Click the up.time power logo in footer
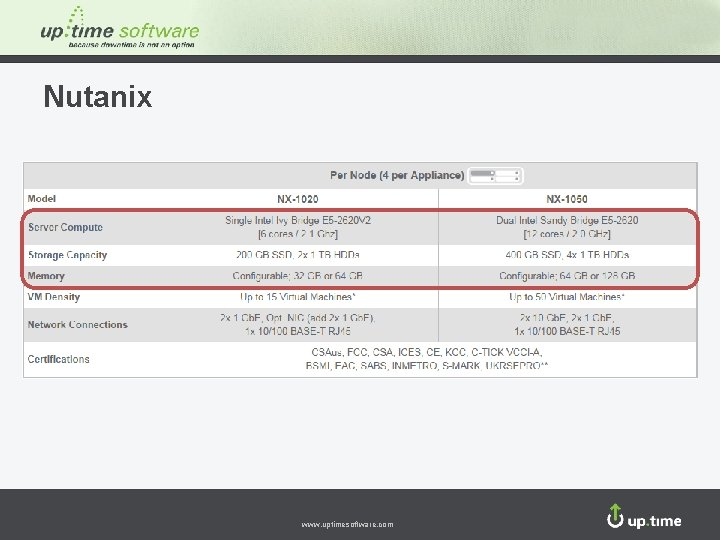Viewport: 720px width, 540px height. (644, 517)
